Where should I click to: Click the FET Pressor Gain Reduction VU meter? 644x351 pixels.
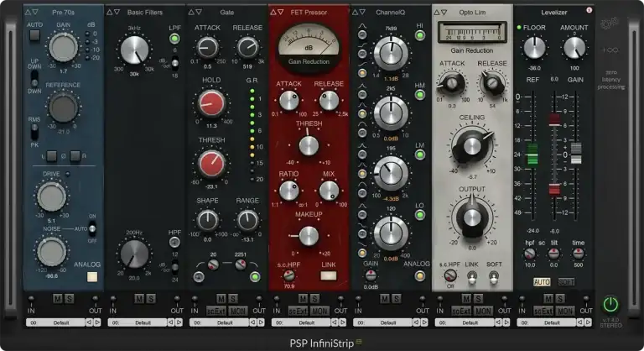point(309,46)
